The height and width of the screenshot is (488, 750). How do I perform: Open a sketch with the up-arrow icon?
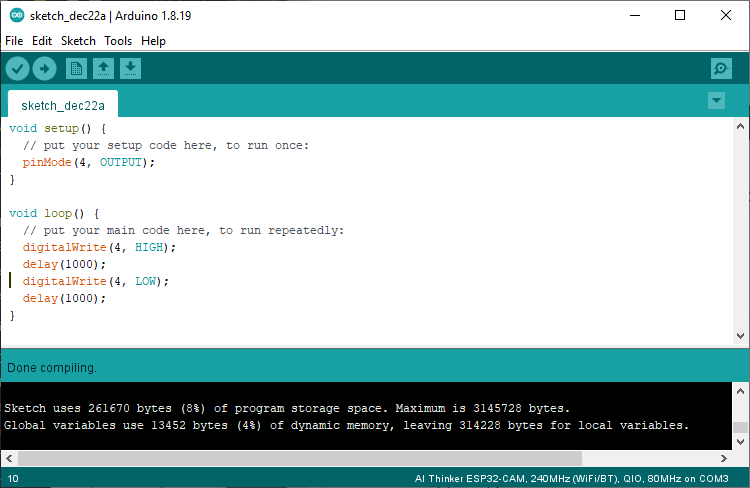point(103,68)
